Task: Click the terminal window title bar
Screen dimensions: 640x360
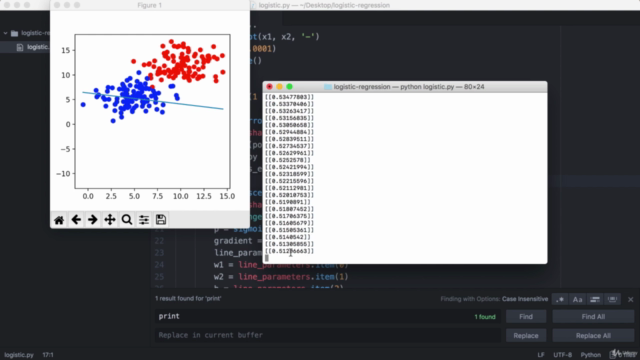Action: (x=405, y=87)
